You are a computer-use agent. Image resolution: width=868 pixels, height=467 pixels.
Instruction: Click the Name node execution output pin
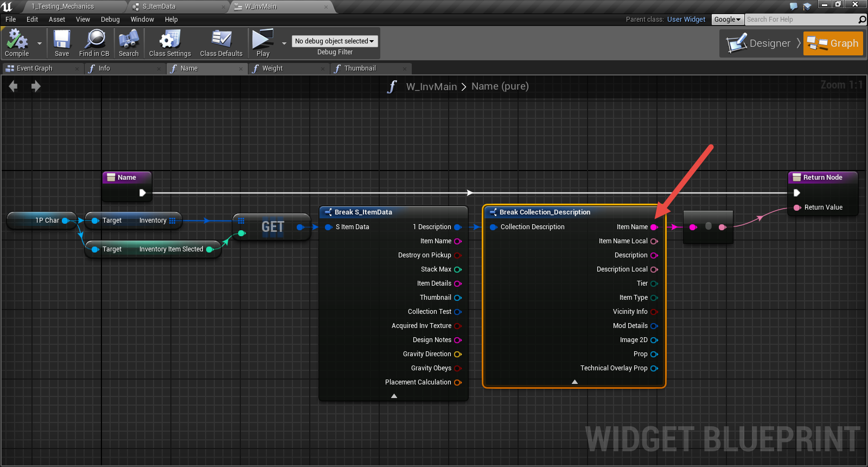click(x=143, y=193)
